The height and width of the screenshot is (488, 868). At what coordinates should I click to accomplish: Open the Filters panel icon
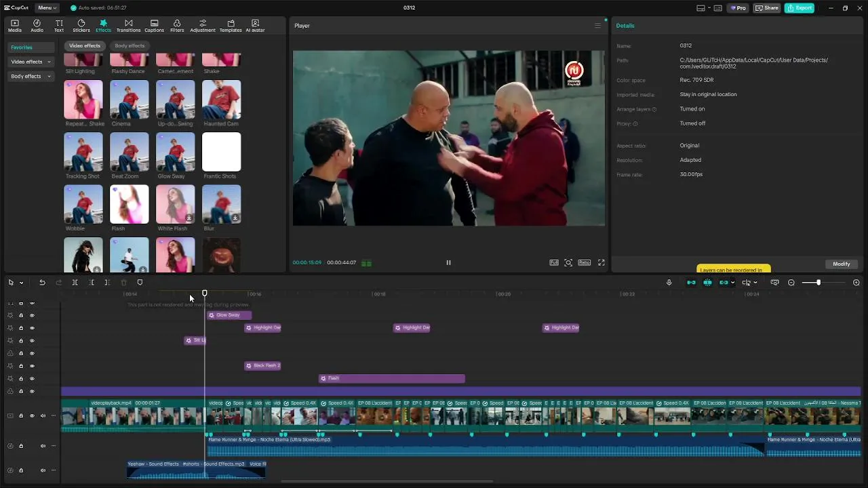click(177, 26)
